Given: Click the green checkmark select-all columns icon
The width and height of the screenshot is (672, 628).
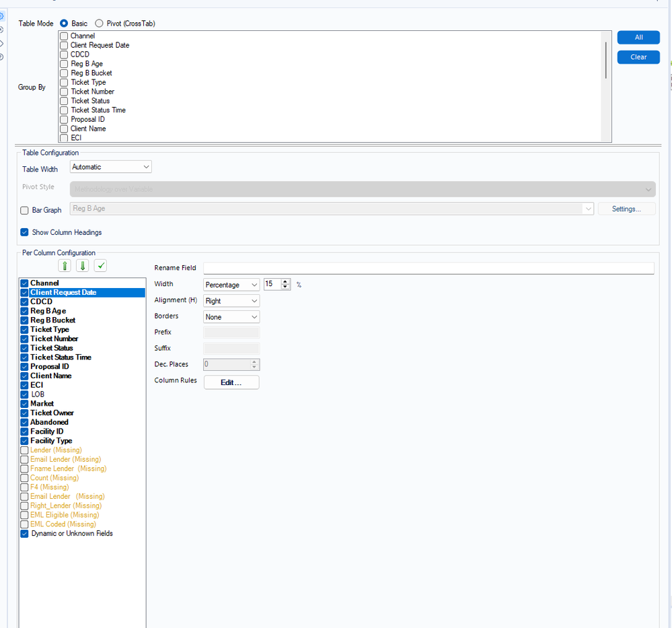Looking at the screenshot, I should [x=101, y=265].
